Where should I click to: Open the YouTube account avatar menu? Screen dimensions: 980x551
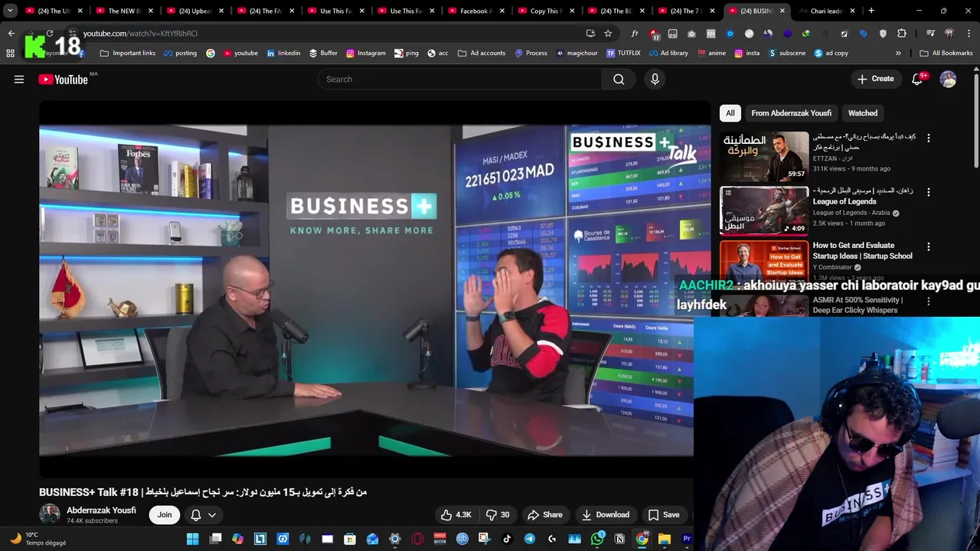(948, 79)
